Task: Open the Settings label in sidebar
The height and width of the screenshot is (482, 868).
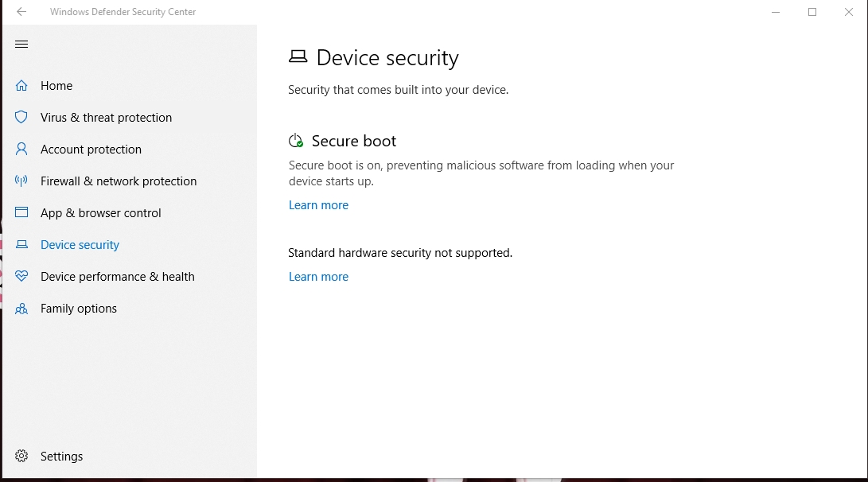Action: tap(61, 457)
